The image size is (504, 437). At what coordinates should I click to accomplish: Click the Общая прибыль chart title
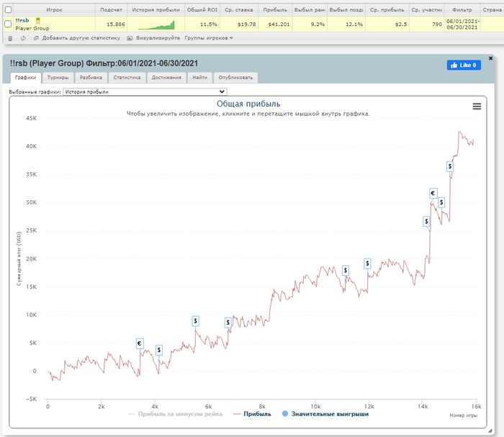pyautogui.click(x=248, y=104)
